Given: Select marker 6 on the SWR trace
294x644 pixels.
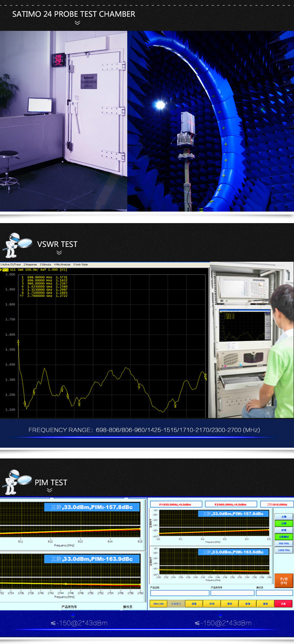Looking at the screenshot, I should point(79,404).
